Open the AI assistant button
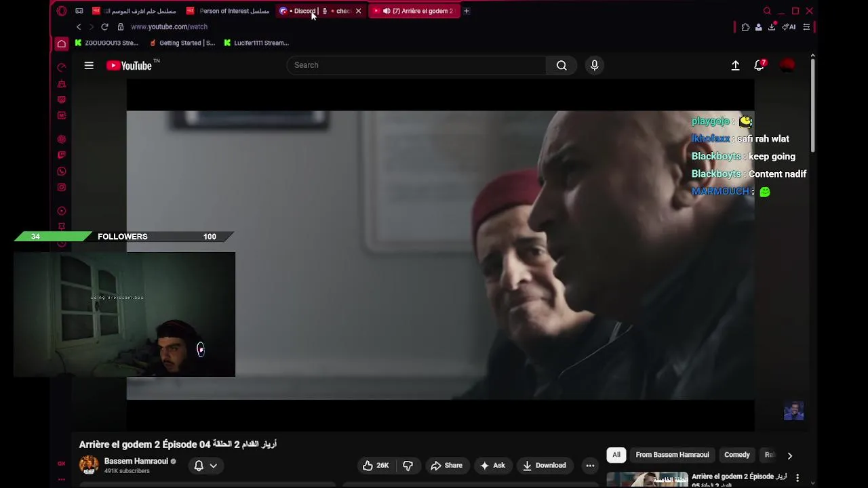Viewport: 868px width, 488px height. pyautogui.click(x=789, y=27)
